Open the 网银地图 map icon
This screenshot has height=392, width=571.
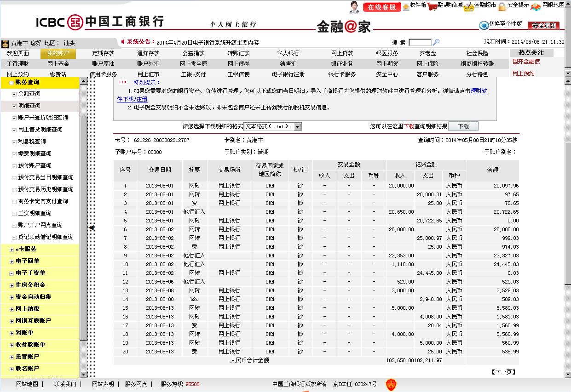[536, 6]
